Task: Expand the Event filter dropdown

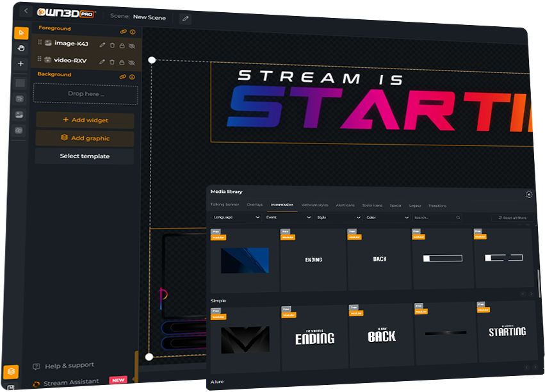Action: click(x=287, y=218)
